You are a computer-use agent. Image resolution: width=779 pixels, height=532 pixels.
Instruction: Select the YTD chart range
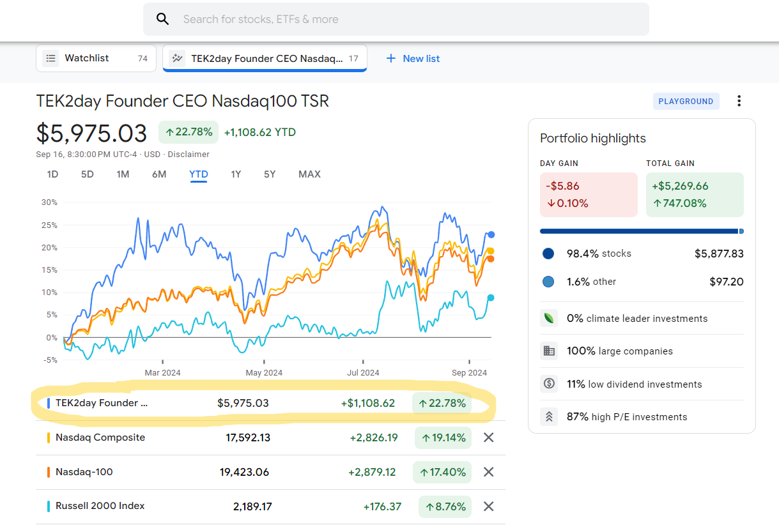coord(199,174)
